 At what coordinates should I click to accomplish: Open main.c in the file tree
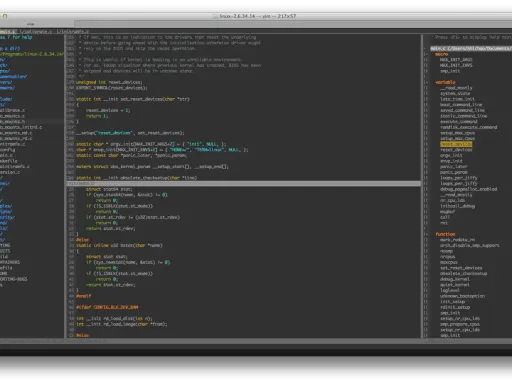[6, 155]
